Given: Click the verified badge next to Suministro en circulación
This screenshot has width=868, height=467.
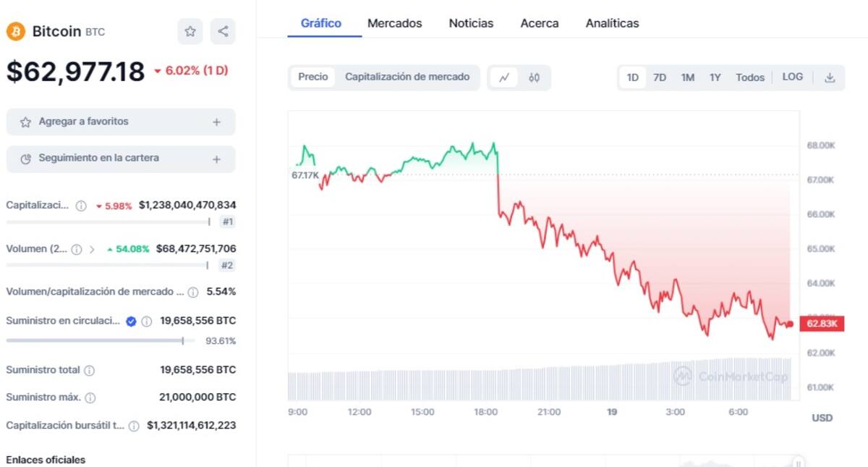Looking at the screenshot, I should pos(129,321).
